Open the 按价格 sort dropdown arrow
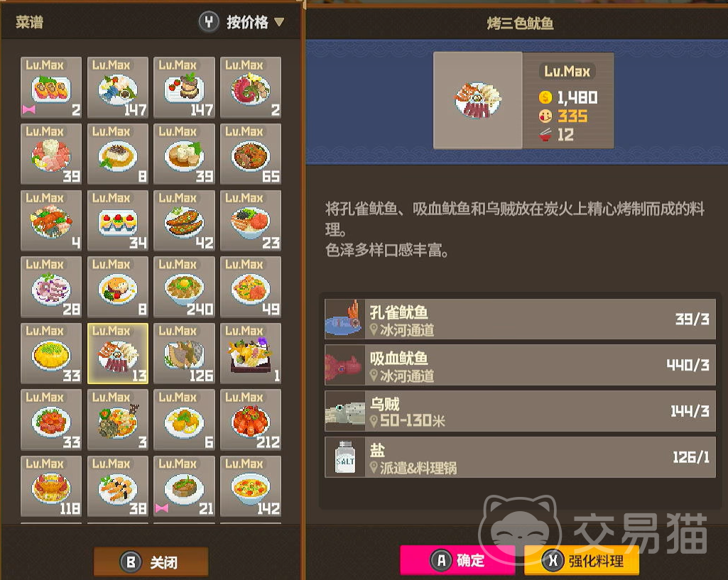728x580 pixels. click(279, 22)
